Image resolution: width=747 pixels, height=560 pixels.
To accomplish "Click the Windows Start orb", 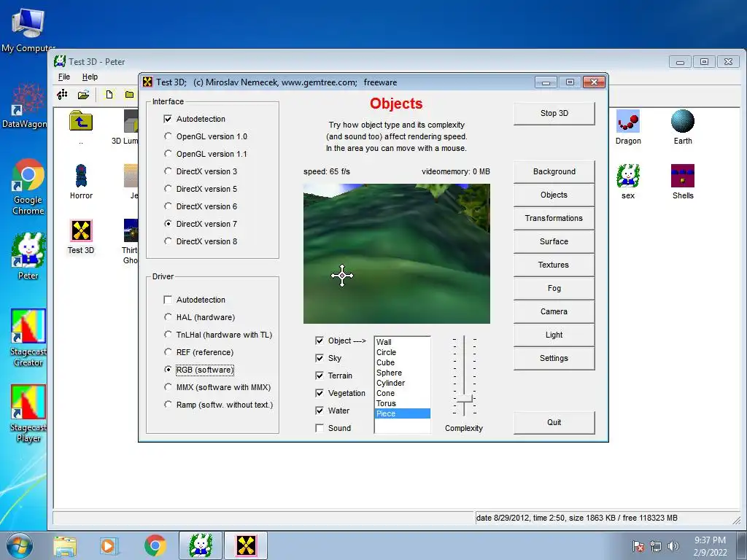I will (x=20, y=545).
